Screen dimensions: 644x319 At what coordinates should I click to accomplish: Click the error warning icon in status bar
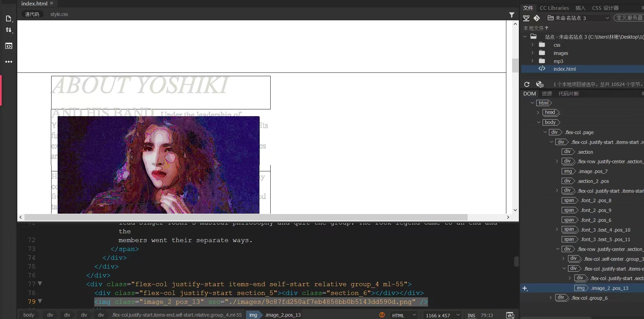pyautogui.click(x=382, y=315)
